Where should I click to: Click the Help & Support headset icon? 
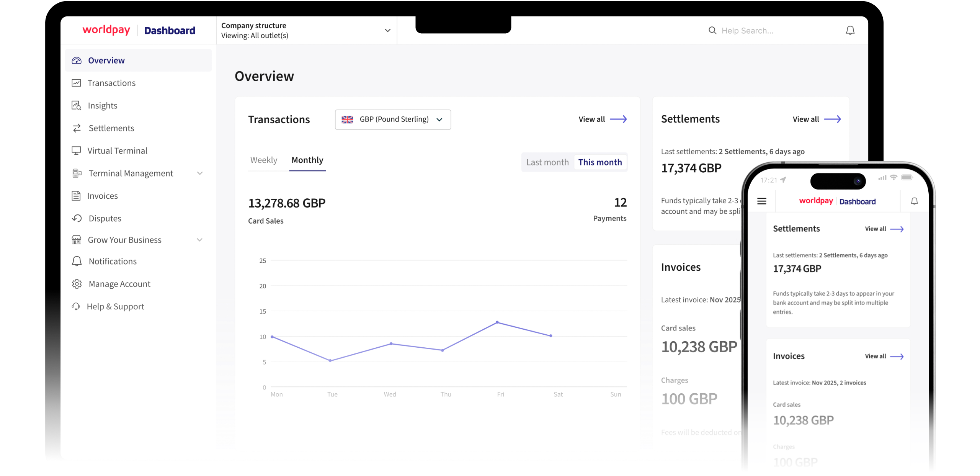pos(76,306)
